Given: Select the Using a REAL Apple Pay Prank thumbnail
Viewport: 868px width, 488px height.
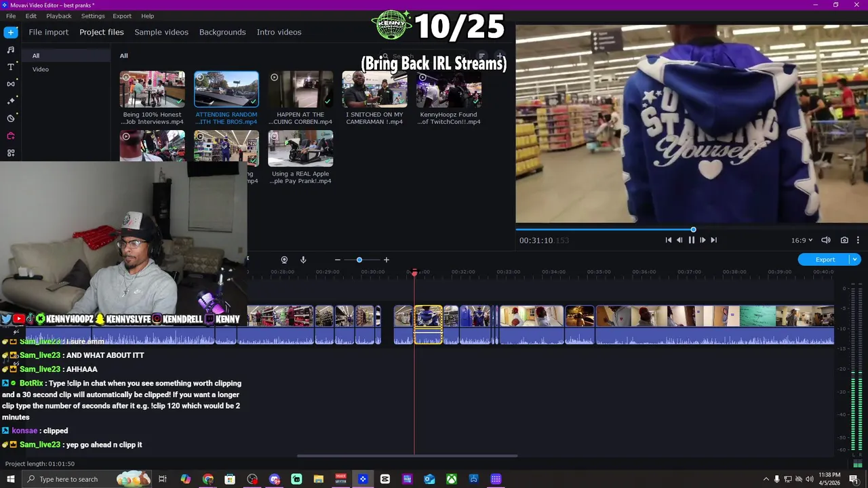Looking at the screenshot, I should click(300, 148).
